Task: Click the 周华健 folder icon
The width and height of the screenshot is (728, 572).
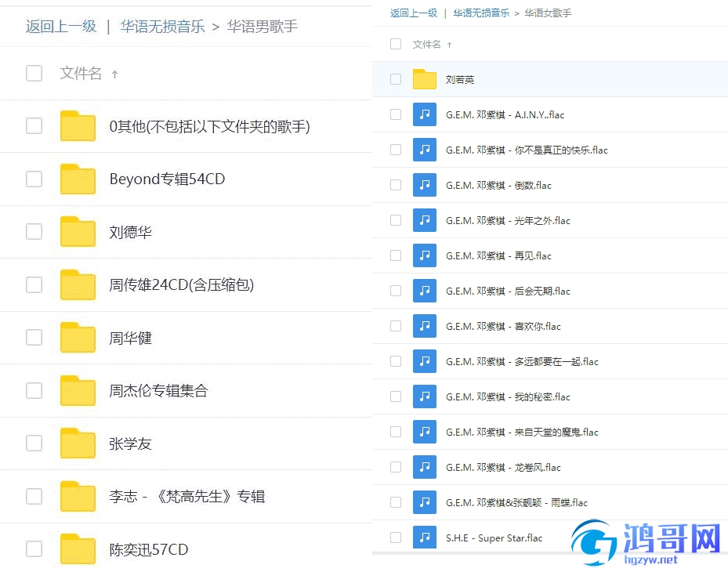Action: click(x=78, y=338)
